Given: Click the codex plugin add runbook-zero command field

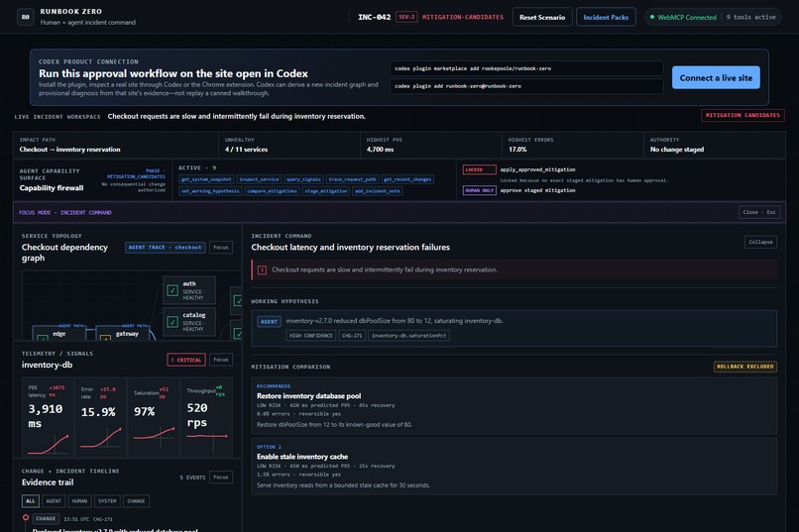Looking at the screenshot, I should (x=527, y=86).
